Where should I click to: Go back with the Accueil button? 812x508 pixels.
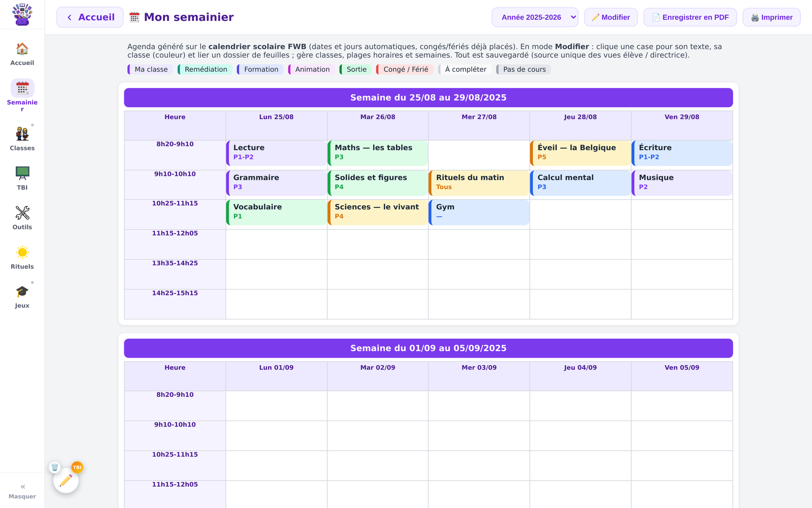coord(90,17)
